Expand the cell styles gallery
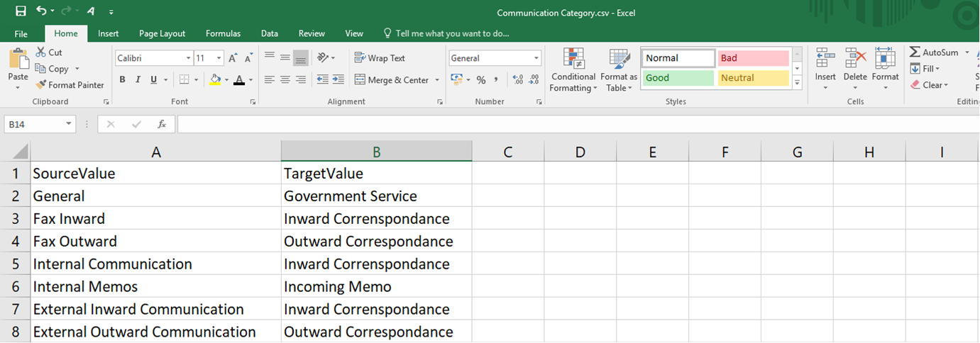The width and height of the screenshot is (980, 343). tap(797, 83)
